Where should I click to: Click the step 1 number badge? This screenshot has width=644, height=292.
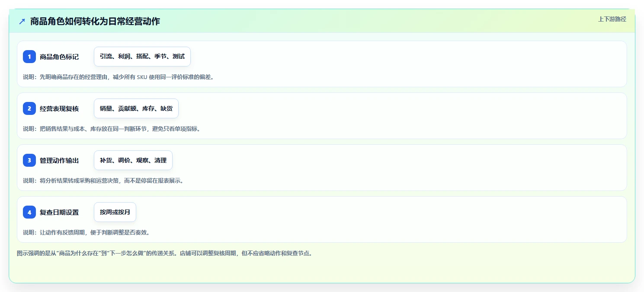(29, 57)
